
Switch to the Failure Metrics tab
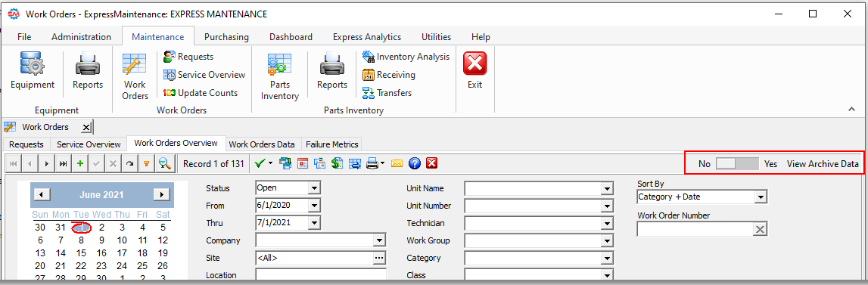(332, 144)
